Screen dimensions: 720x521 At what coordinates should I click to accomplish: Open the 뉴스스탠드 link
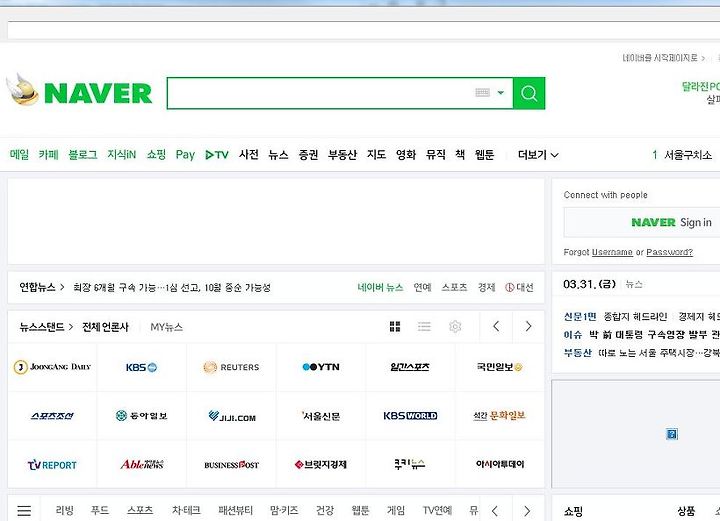(46, 327)
